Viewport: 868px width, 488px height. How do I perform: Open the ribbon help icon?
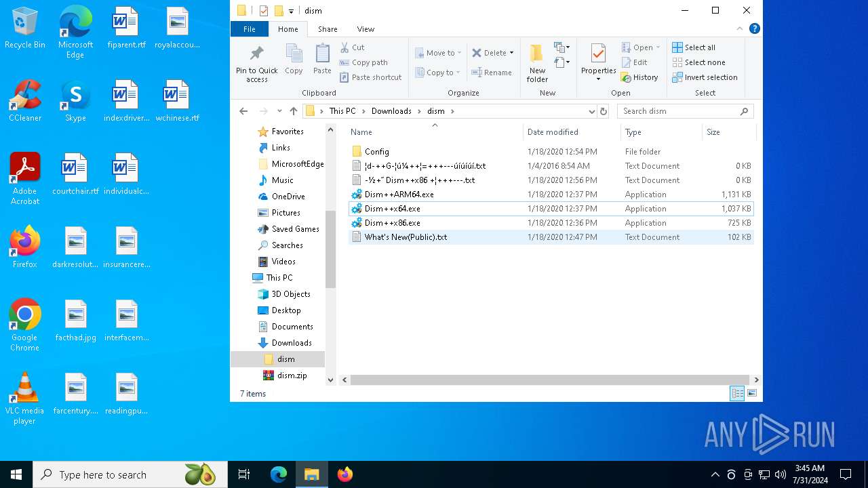(755, 28)
